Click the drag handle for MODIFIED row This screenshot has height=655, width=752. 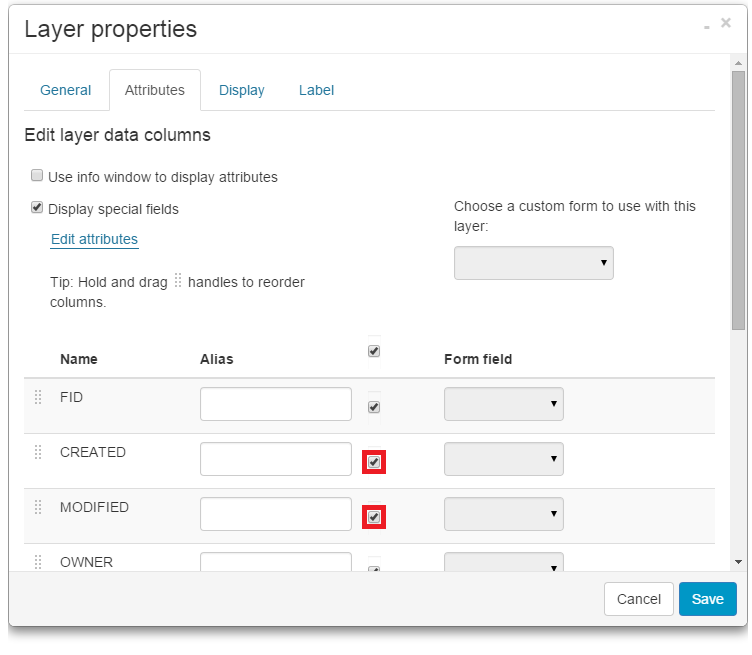coord(38,507)
